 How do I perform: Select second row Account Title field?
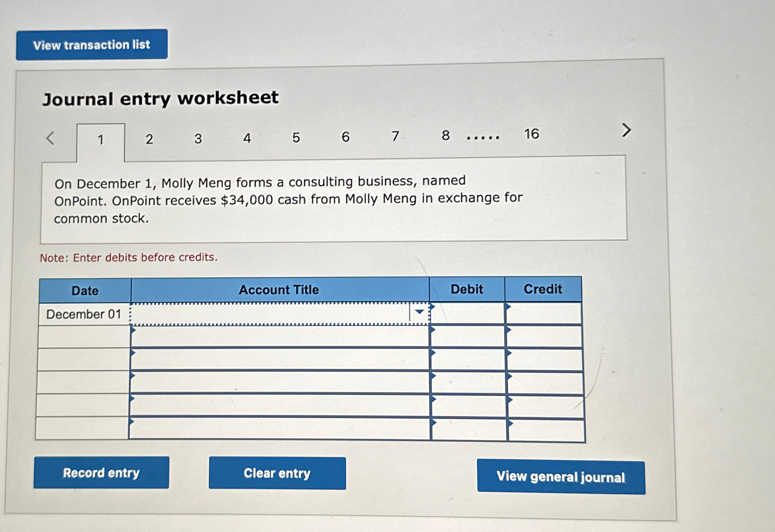tap(280, 337)
